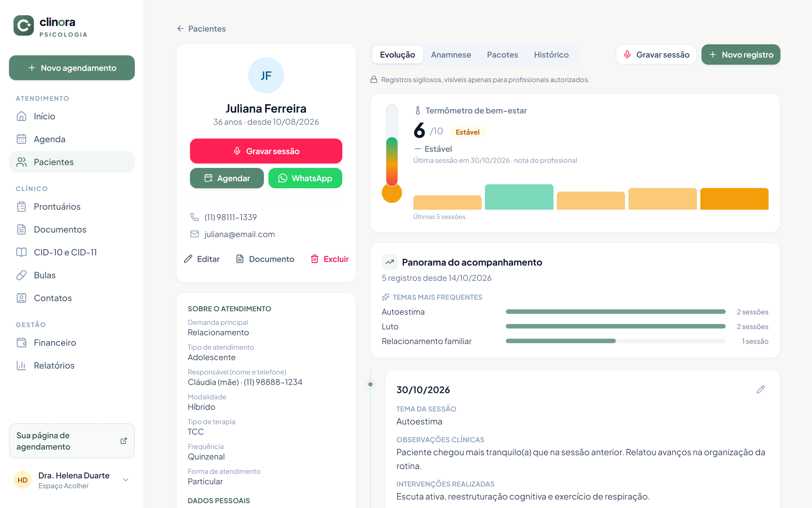Switch to the Pacotes tab
812x508 pixels.
[502, 54]
